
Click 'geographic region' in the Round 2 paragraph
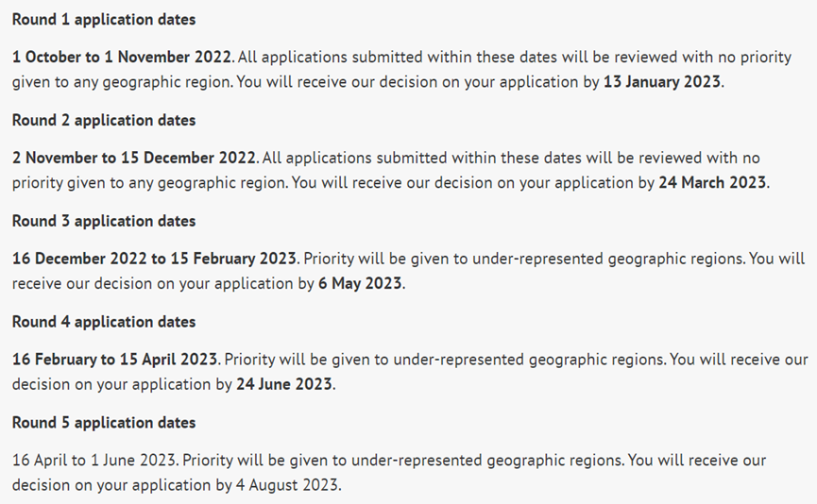click(222, 183)
